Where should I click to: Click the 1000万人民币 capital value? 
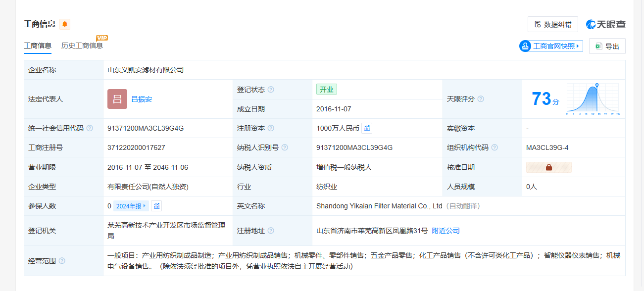click(x=338, y=128)
